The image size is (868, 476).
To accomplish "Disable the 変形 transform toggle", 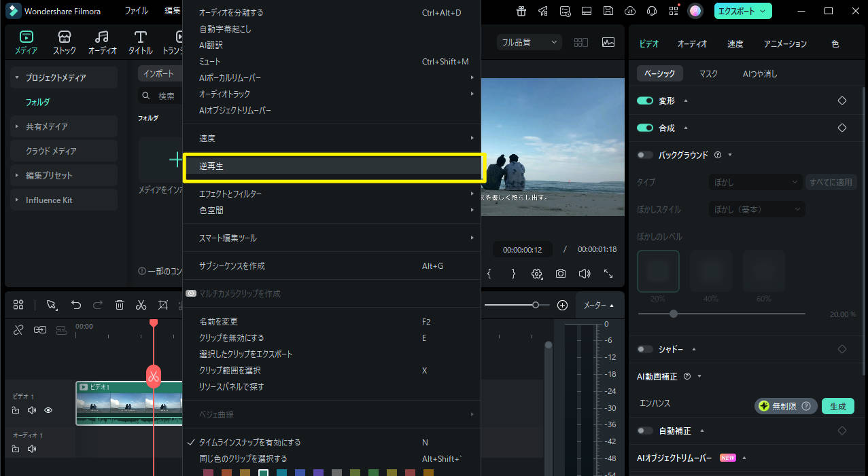I will (x=644, y=100).
